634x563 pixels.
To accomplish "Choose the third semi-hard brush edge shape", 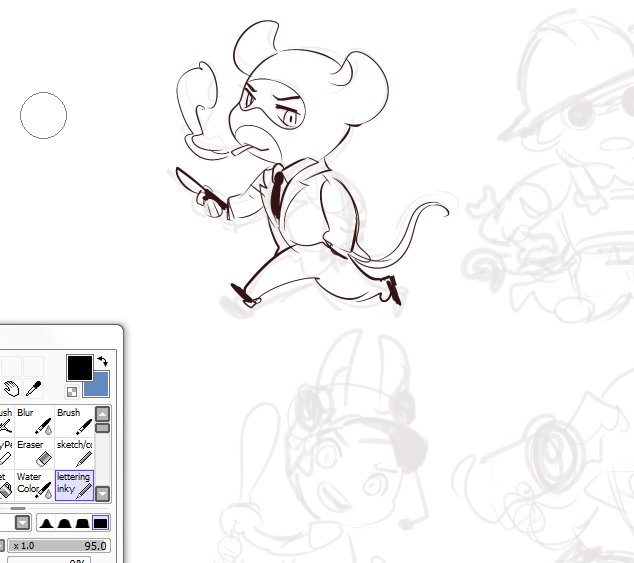I will (82, 523).
